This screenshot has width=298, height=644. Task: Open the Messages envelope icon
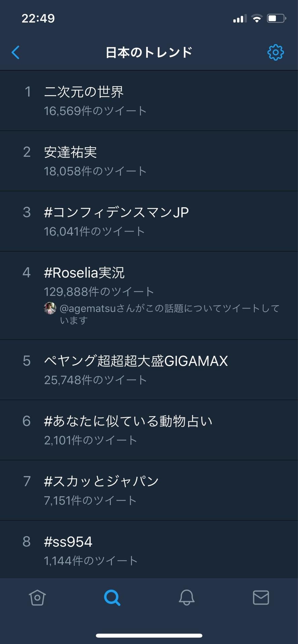(x=261, y=597)
